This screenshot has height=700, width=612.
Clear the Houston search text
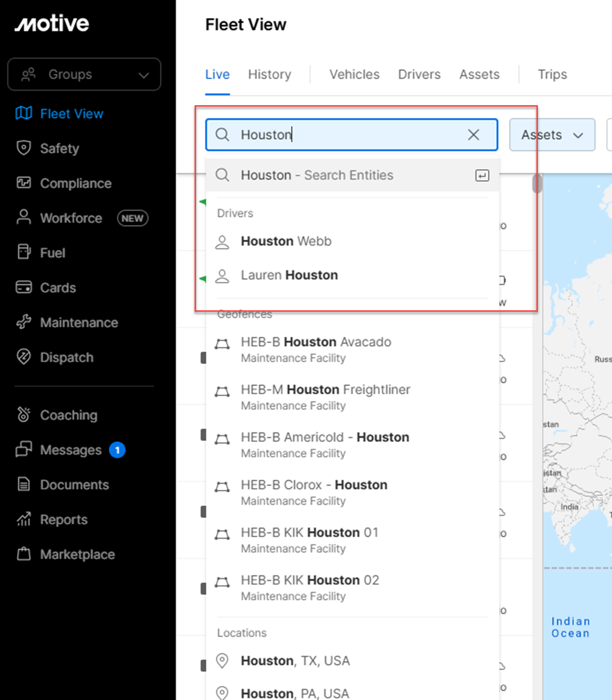click(x=473, y=134)
